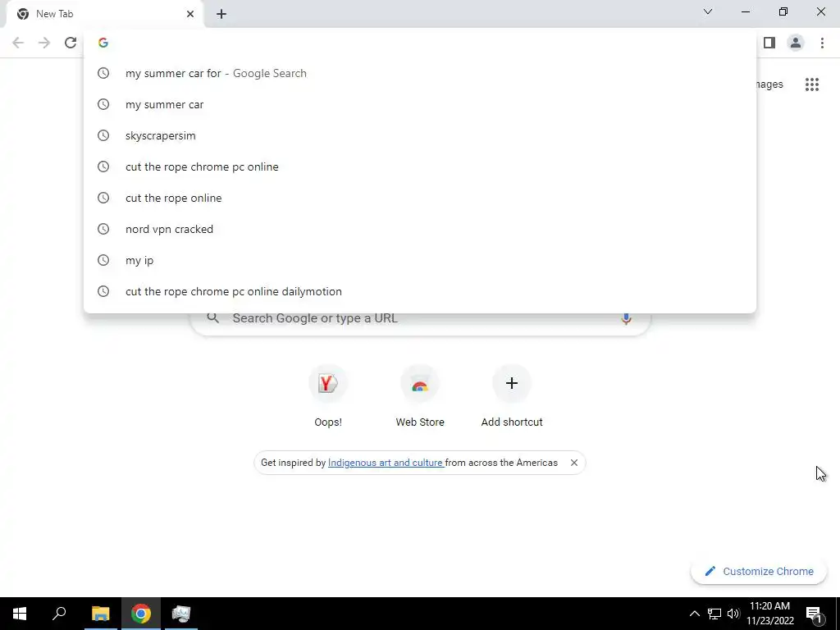Click the magnifier icon in search box
This screenshot has height=630, width=840.
[212, 318]
